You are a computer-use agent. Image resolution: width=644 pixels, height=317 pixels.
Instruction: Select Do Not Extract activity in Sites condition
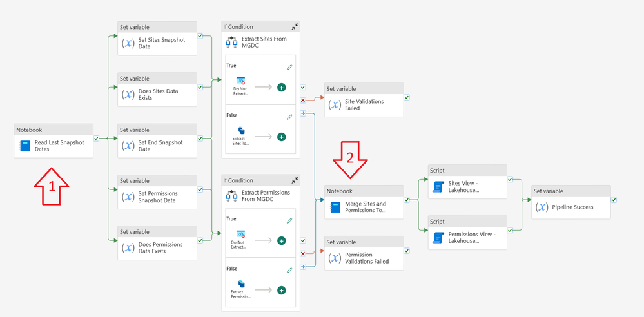click(x=240, y=81)
